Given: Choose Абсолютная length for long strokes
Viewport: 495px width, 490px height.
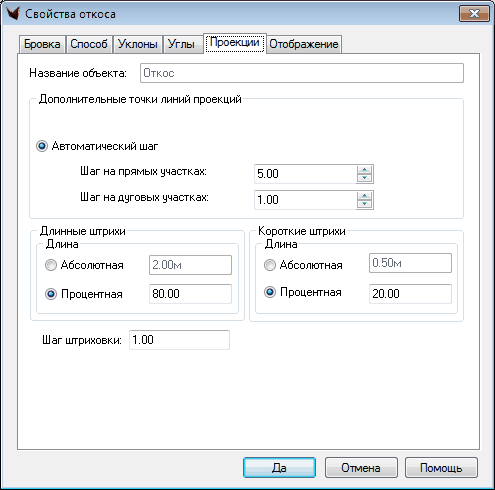Looking at the screenshot, I should (51, 265).
